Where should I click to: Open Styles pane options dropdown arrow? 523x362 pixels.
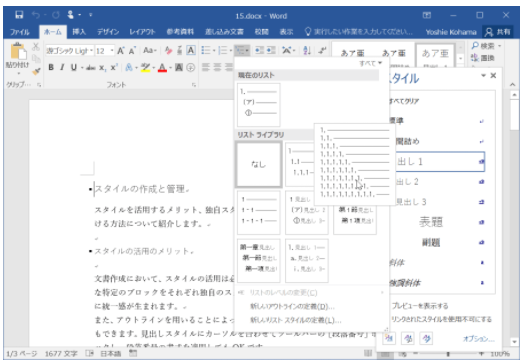[483, 76]
